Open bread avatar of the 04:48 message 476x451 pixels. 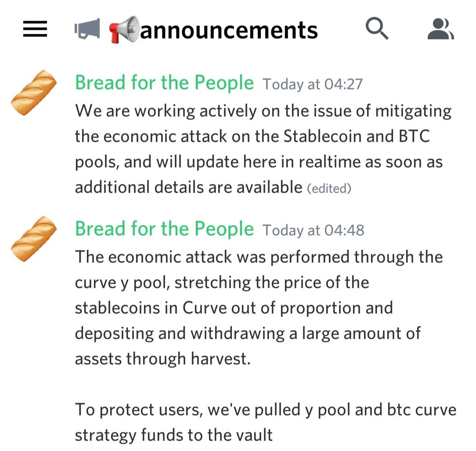[34, 239]
